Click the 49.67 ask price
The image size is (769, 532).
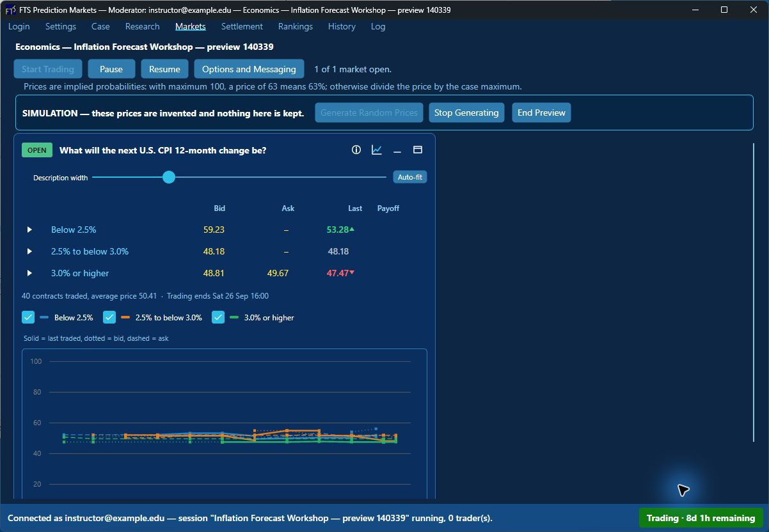pyautogui.click(x=278, y=273)
